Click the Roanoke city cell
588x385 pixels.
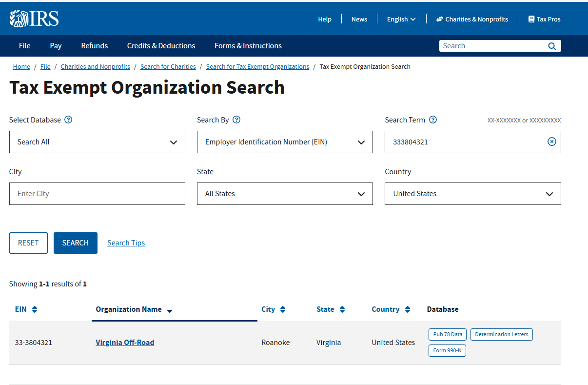pos(275,343)
